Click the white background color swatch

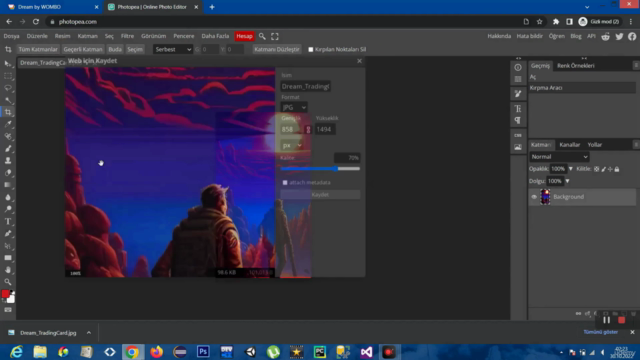click(11, 299)
